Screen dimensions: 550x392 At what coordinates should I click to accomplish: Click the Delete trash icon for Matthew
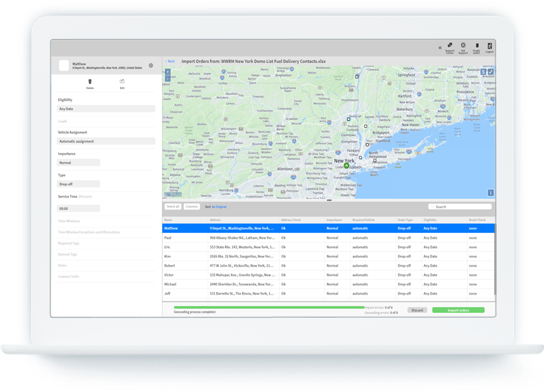tap(90, 82)
